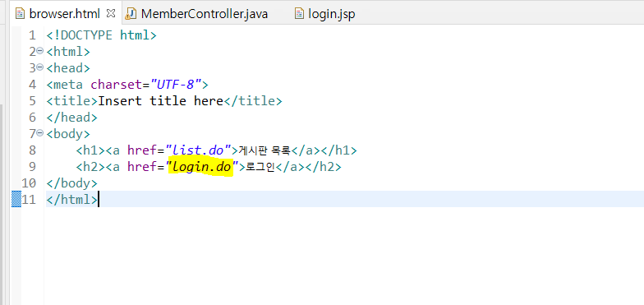Click the highlighted "login.do" text
This screenshot has width=644, height=305.
[x=200, y=166]
